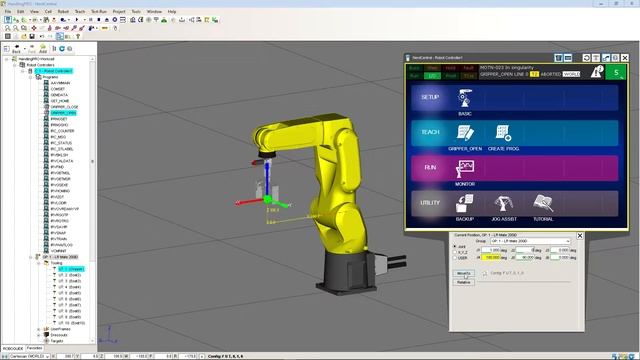Screen dimensions: 640x360
Task: Expand the UserFrames tree node
Action: [x=39, y=329]
